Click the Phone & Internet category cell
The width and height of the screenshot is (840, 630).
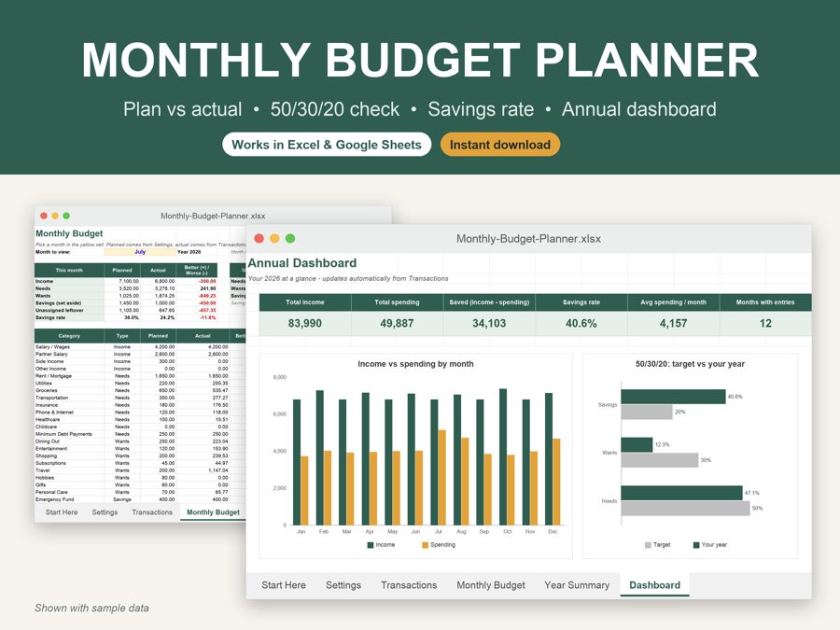[69, 412]
